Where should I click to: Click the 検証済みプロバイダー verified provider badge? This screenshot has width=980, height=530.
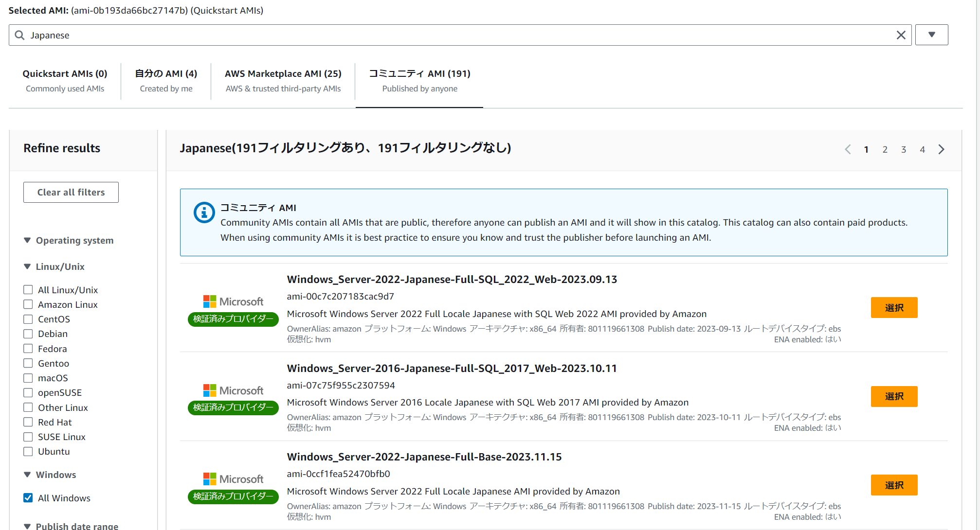click(x=233, y=319)
